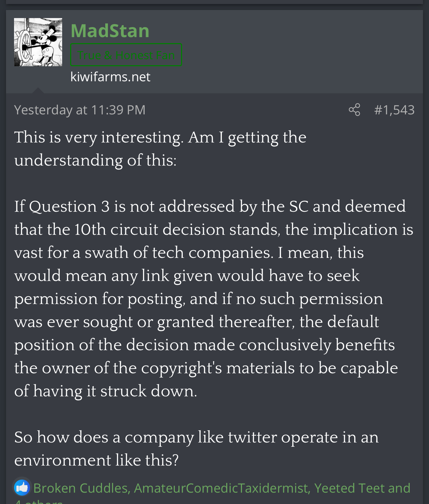Open the MadStan user profile link
The height and width of the screenshot is (504, 429).
coord(110,31)
